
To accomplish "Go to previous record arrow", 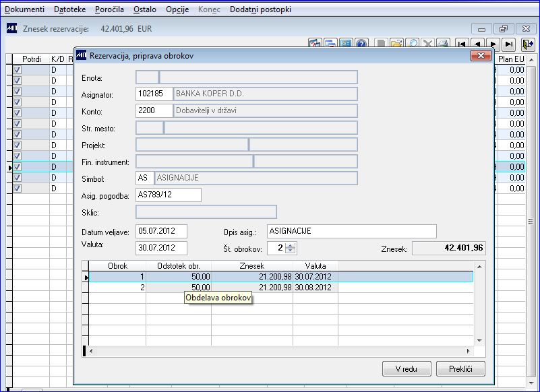I will click(478, 44).
